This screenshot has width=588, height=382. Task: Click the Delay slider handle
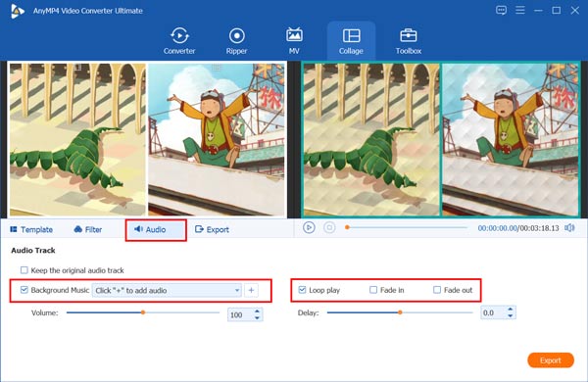[400, 312]
